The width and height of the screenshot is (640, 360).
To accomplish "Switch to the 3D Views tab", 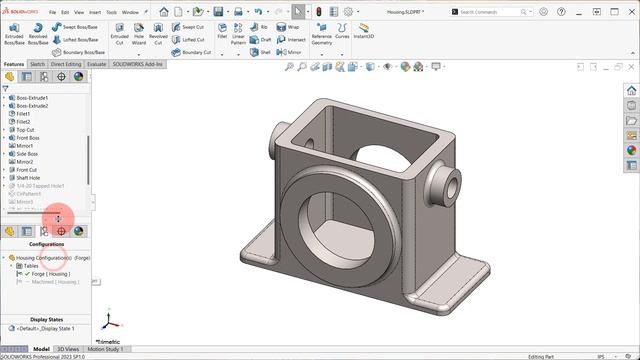I will pyautogui.click(x=68, y=349).
